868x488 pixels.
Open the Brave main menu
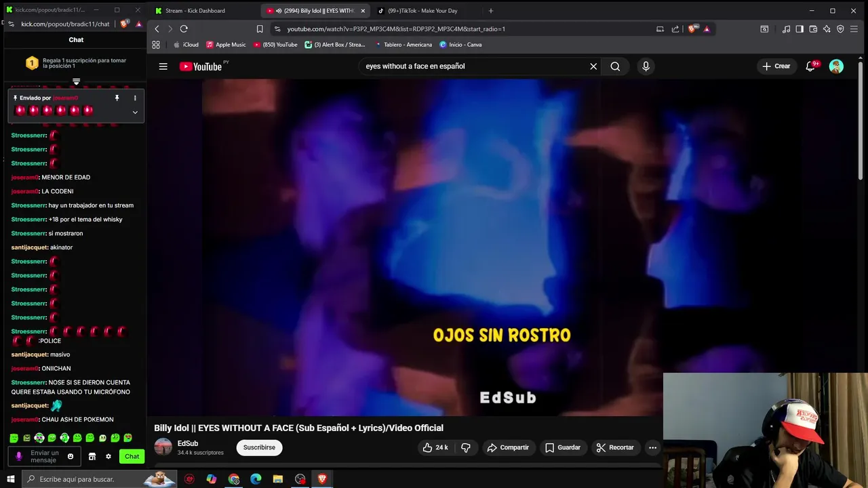tap(854, 29)
